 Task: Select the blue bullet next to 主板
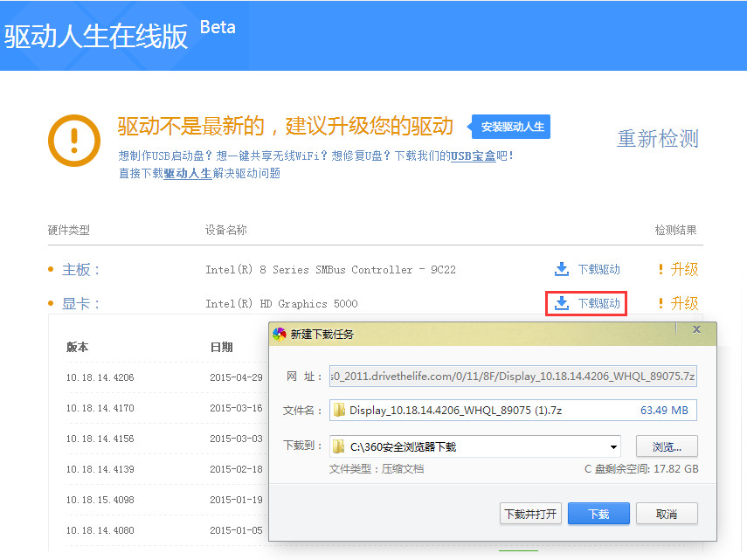coord(51,269)
